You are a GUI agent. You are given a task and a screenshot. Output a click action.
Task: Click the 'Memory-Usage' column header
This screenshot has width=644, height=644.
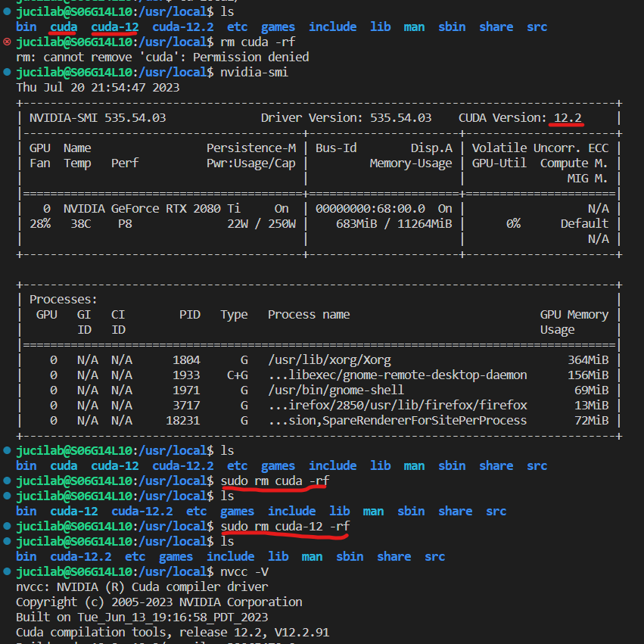tap(411, 163)
